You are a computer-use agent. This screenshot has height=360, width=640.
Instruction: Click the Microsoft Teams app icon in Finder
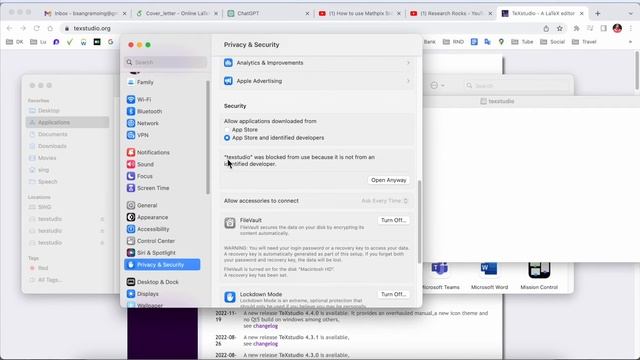(440, 269)
